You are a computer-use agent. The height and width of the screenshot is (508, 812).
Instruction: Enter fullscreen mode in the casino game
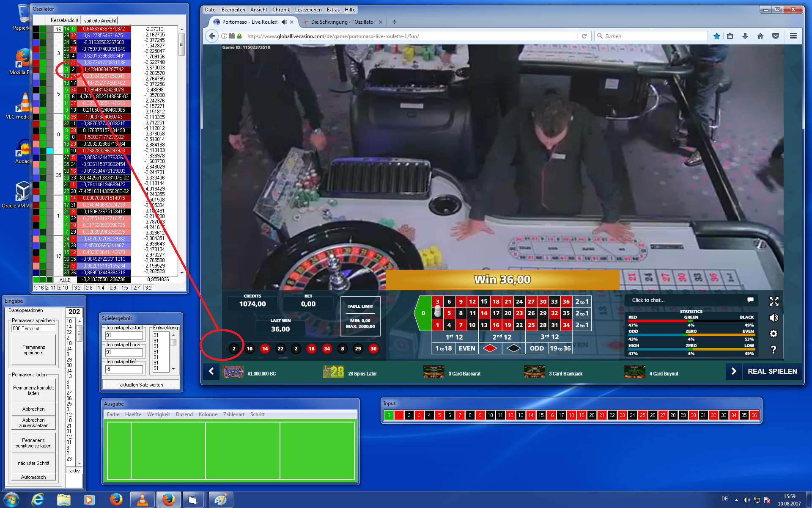pyautogui.click(x=774, y=301)
